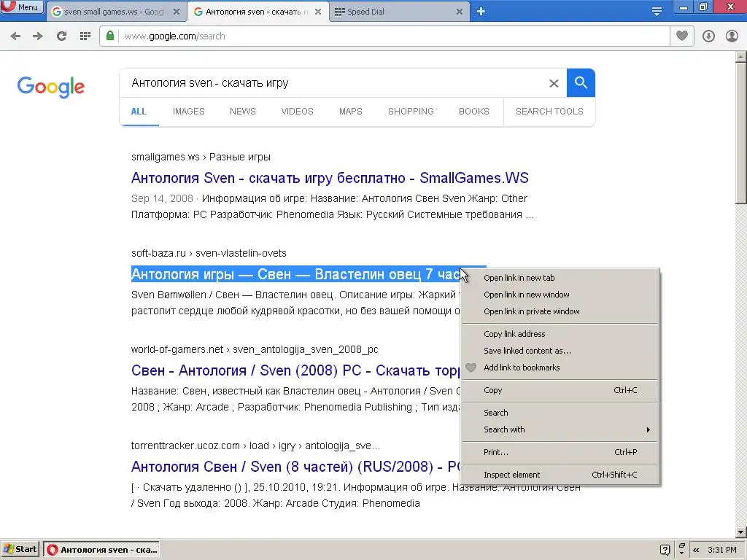Expand the 'Search with' submenu
747x560 pixels.
560,429
